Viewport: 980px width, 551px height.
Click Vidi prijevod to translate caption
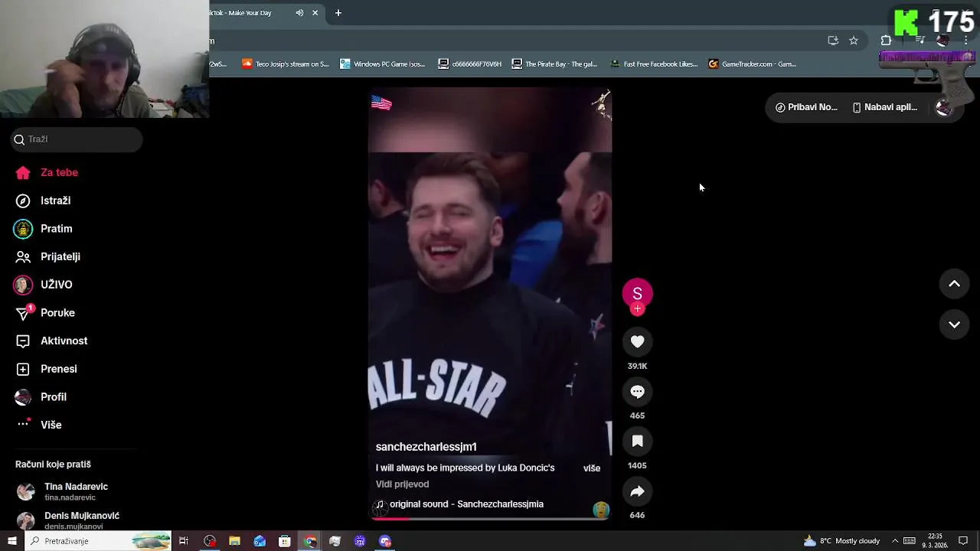402,484
